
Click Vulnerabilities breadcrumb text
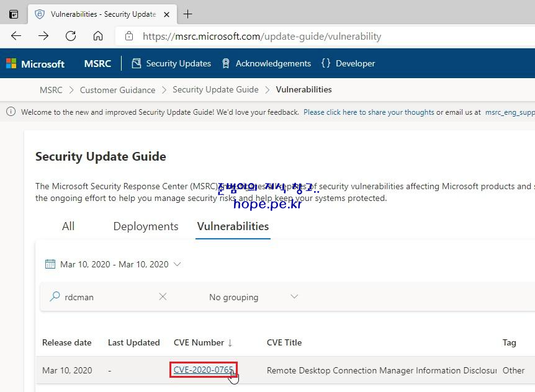303,90
